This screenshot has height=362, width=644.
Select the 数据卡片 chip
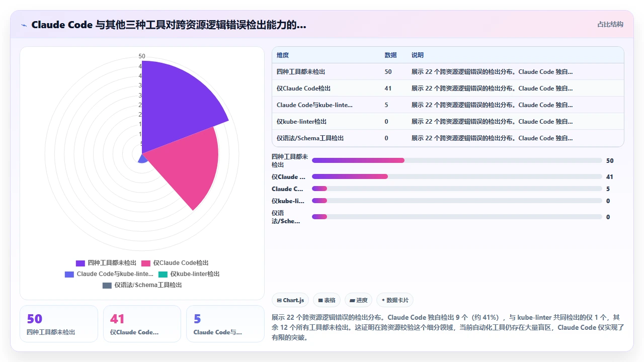coord(395,300)
